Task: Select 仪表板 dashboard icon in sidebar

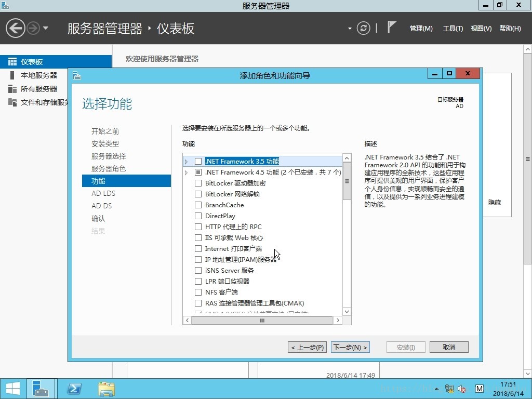Action: [x=12, y=62]
